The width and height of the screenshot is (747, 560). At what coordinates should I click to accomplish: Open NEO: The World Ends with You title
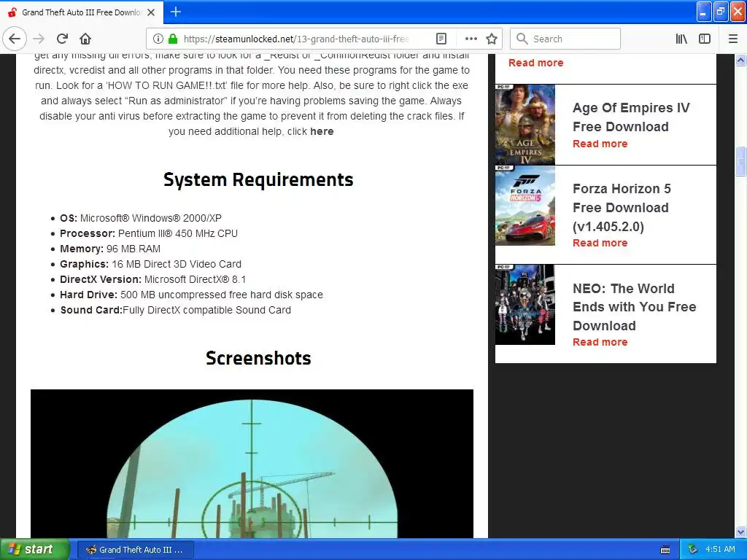click(x=635, y=307)
